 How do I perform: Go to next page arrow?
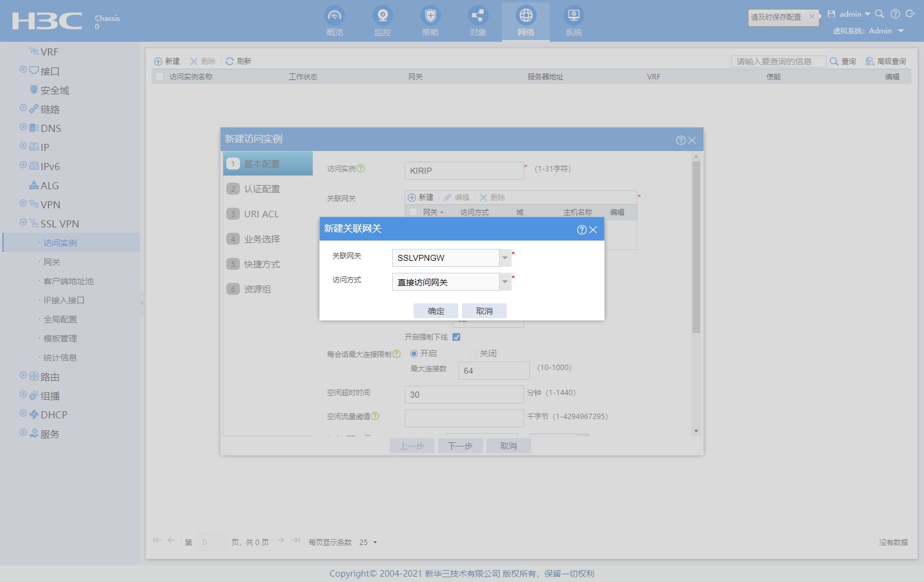click(281, 540)
